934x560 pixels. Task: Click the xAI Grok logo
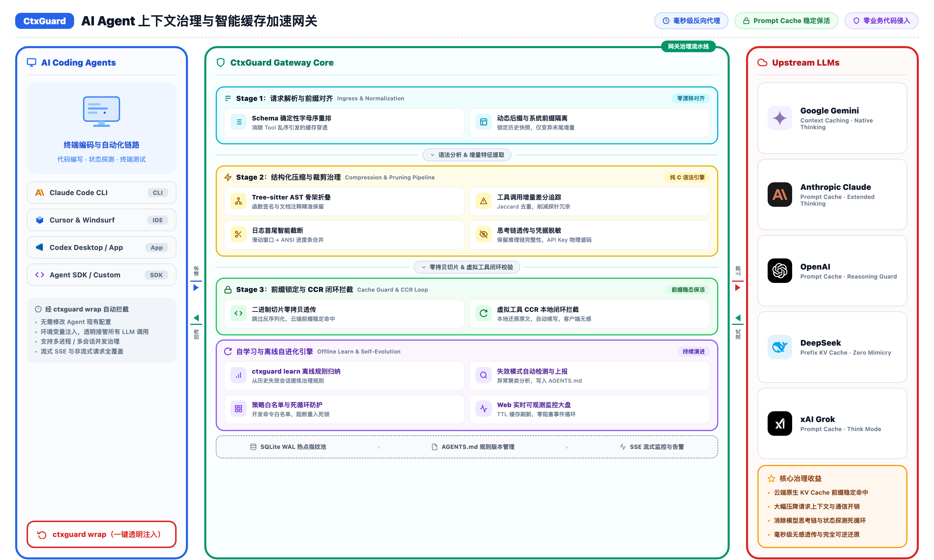pos(780,423)
